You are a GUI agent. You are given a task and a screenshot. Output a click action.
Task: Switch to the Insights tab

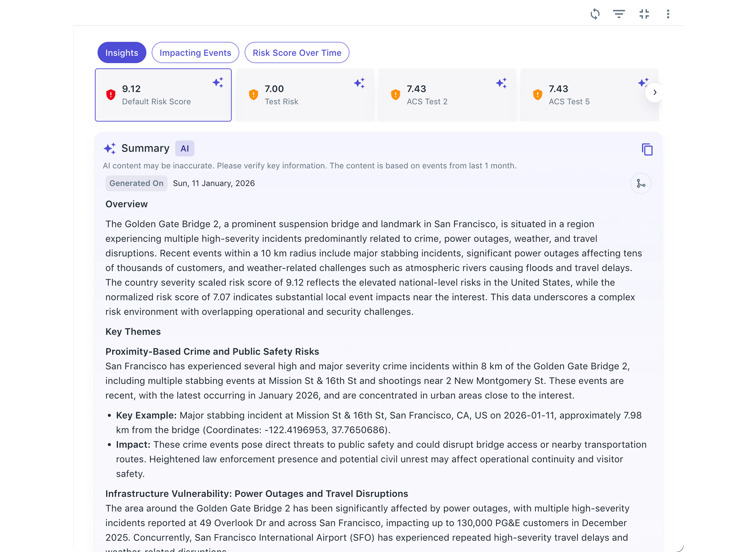(122, 53)
